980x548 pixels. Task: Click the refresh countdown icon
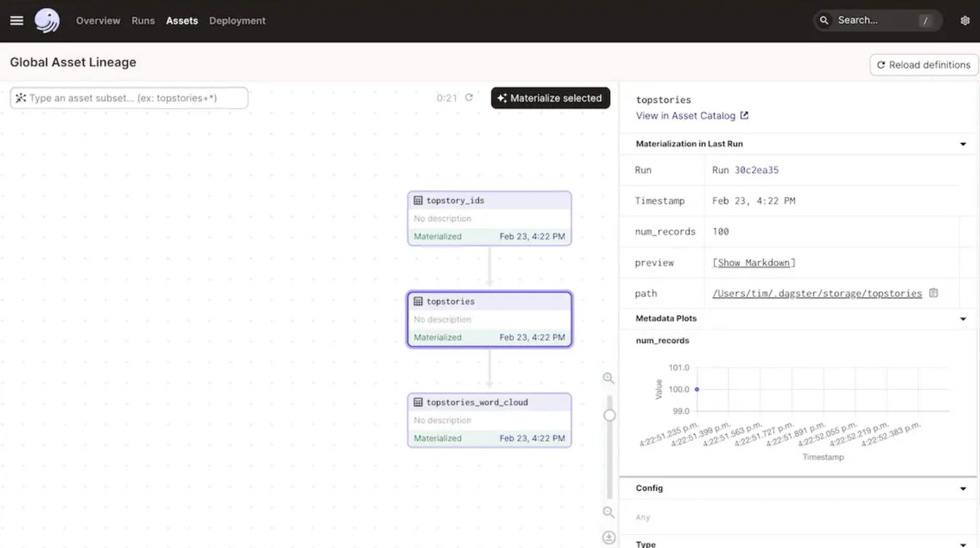pyautogui.click(x=469, y=98)
